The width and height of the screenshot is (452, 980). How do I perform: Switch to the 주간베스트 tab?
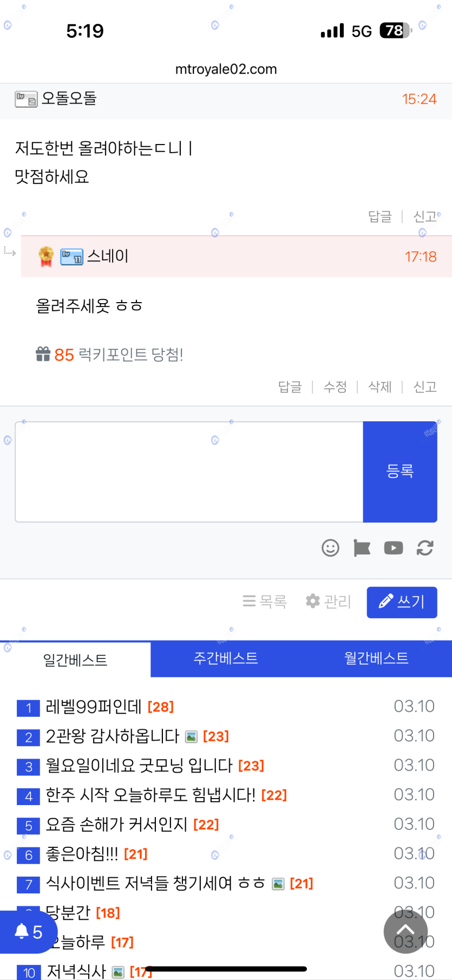pyautogui.click(x=226, y=658)
